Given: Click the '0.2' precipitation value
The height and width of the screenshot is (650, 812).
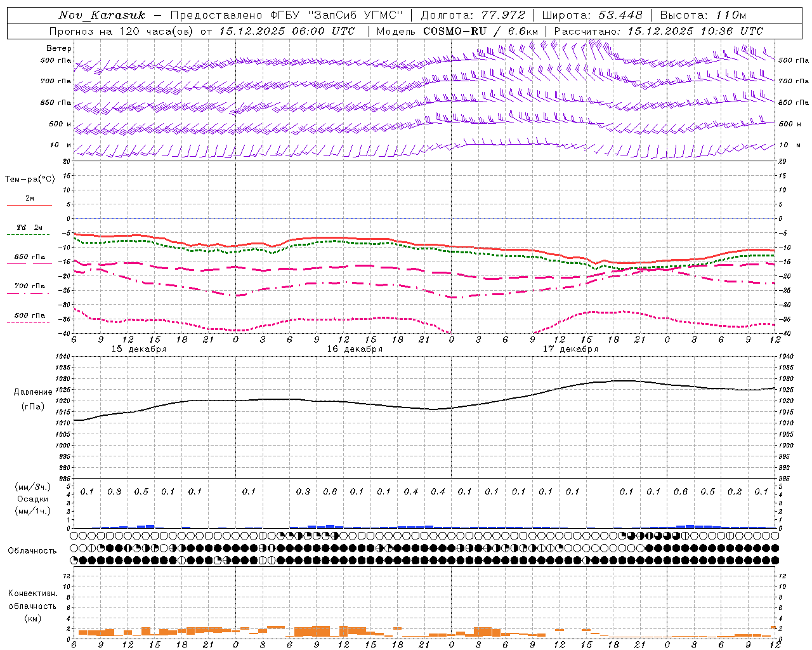Looking at the screenshot, I should tap(735, 492).
